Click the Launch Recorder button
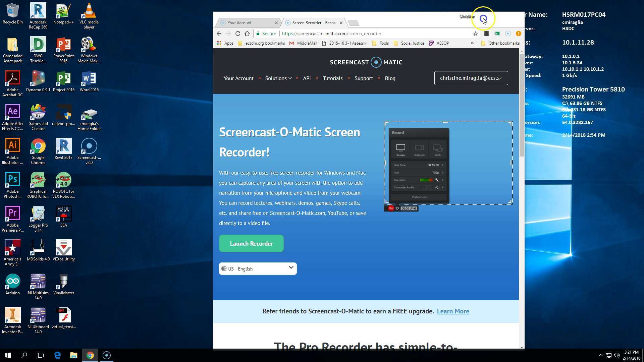 point(251,244)
